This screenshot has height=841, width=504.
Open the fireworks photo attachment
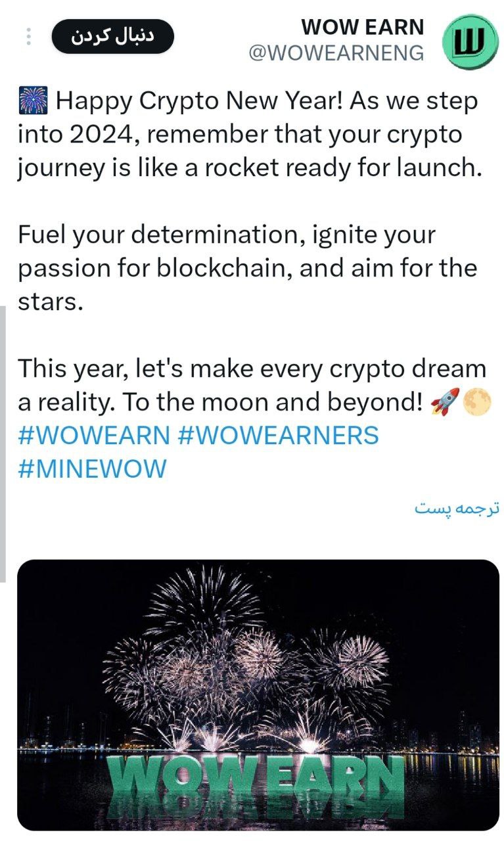point(258,695)
